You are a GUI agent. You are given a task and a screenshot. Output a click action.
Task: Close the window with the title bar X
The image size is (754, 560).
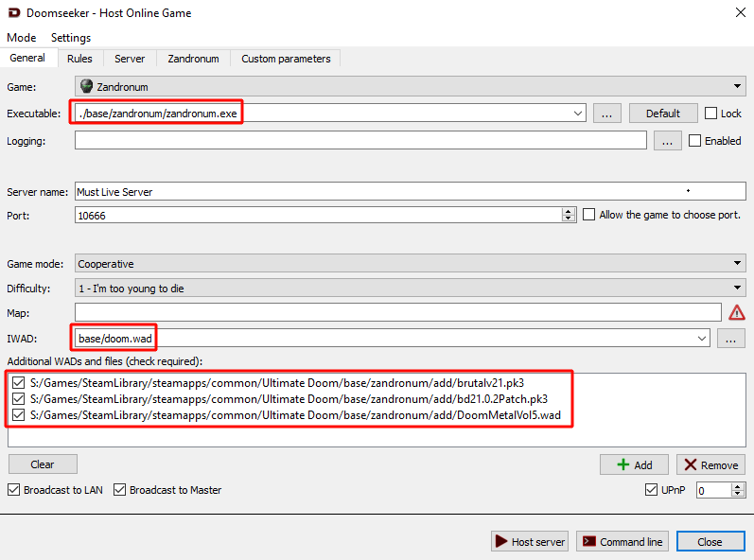(741, 13)
